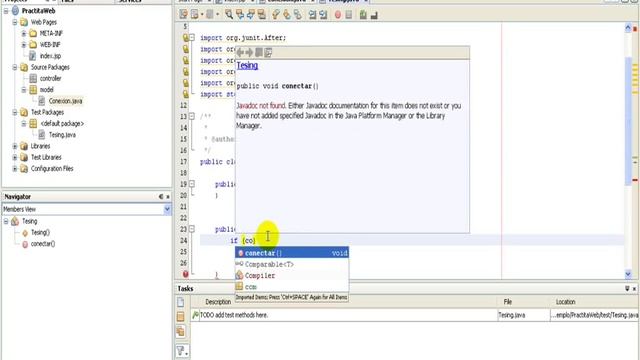Collapse the Web Pages folder

point(15,22)
